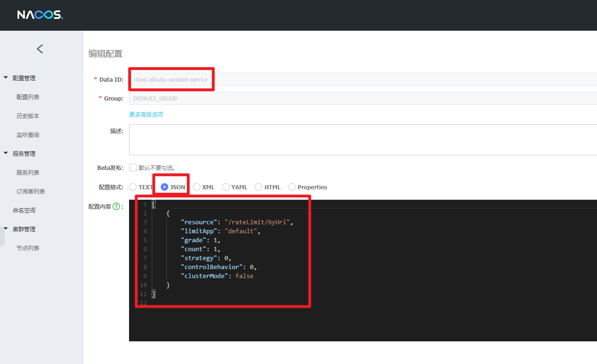Image resolution: width=597 pixels, height=364 pixels.
Task: Select the XML format radio button
Action: pos(197,187)
